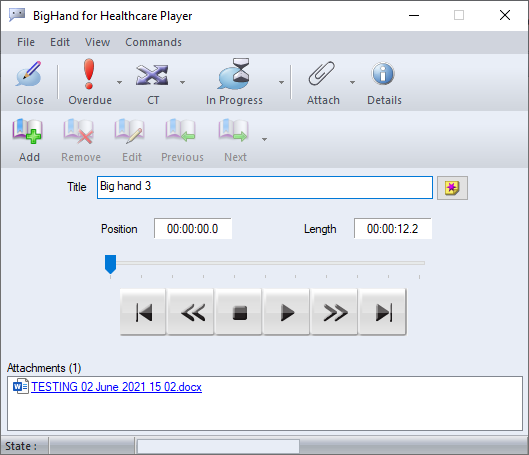Click the yellow sticky note button beside Title
The width and height of the screenshot is (529, 455).
pos(452,188)
